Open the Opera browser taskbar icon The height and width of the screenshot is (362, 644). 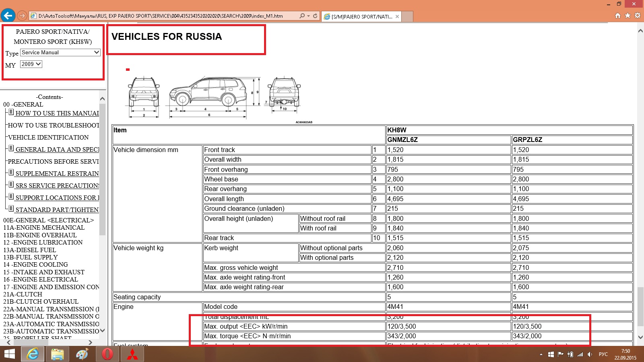107,354
